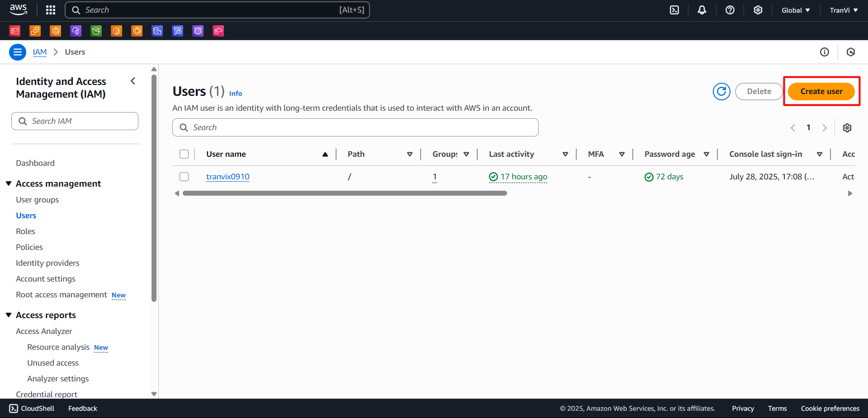Select the tranvix0910 user checkbox
This screenshot has height=418, width=868.
[184, 177]
